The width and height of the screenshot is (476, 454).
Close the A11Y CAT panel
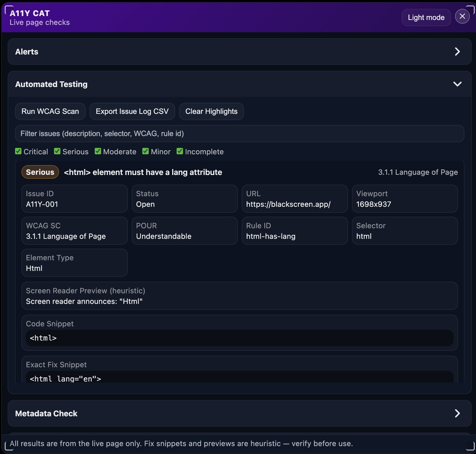(462, 16)
